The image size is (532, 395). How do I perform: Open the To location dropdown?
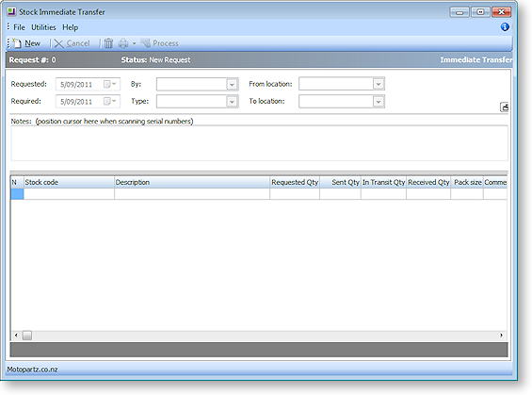[378, 101]
